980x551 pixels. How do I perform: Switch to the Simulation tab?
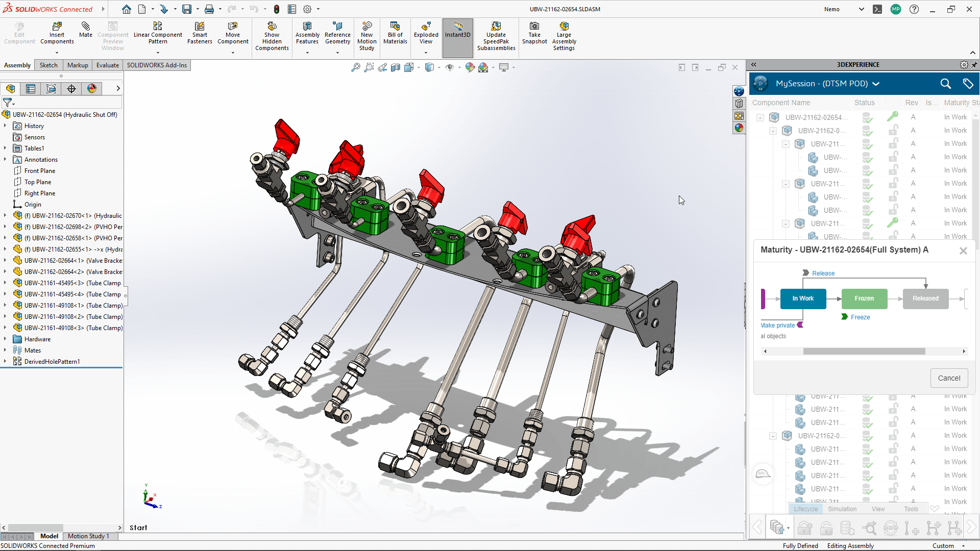pos(842,509)
